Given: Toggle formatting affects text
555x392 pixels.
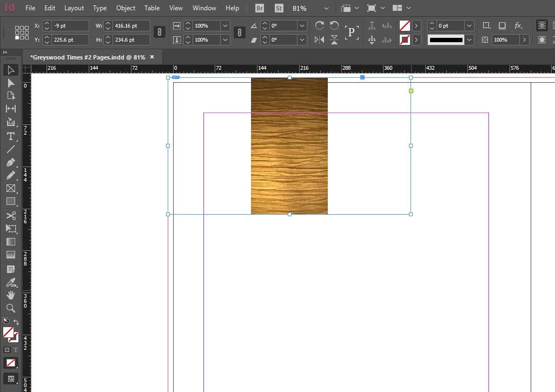Looking at the screenshot, I should pyautogui.click(x=16, y=350).
